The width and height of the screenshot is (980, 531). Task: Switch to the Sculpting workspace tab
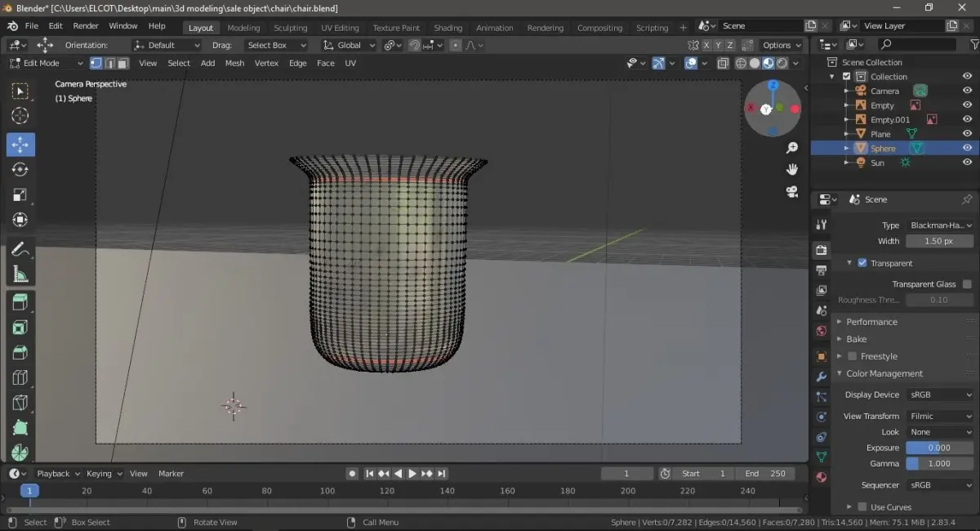(x=290, y=28)
